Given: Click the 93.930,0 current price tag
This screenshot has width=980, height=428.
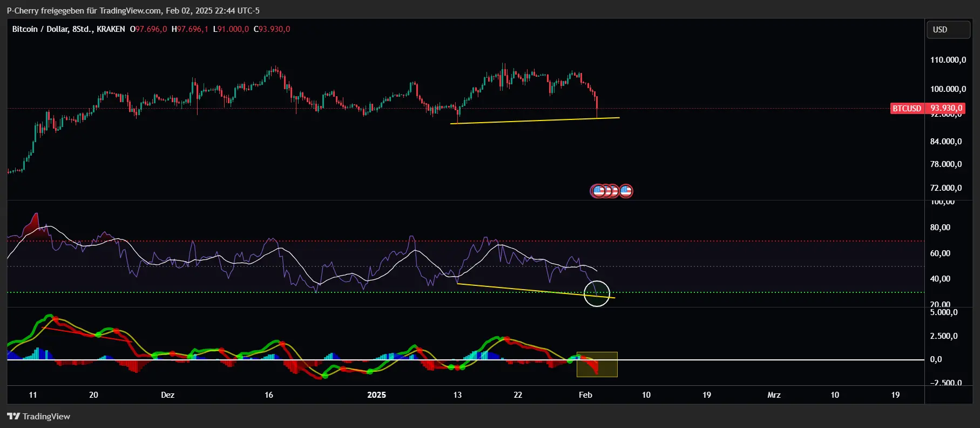Looking at the screenshot, I should pos(946,108).
